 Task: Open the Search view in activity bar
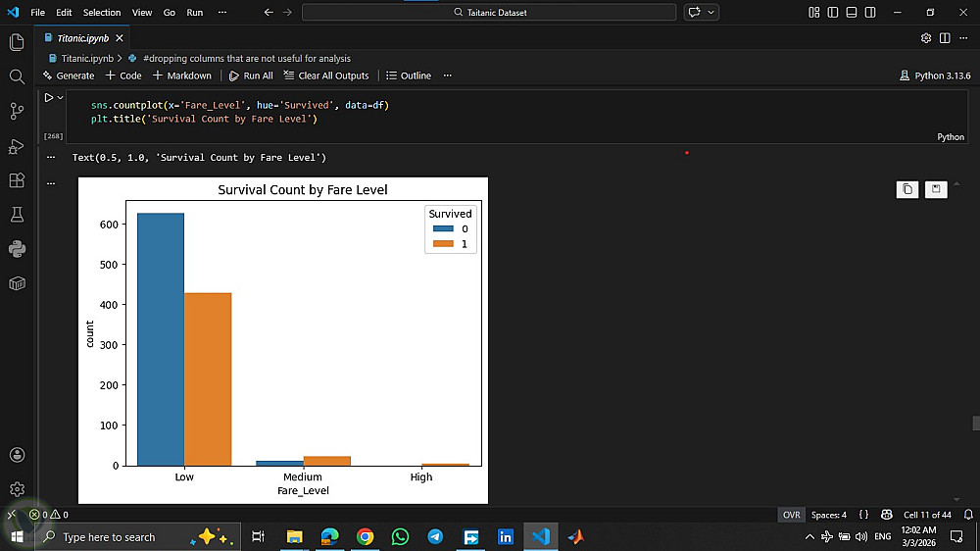(17, 76)
